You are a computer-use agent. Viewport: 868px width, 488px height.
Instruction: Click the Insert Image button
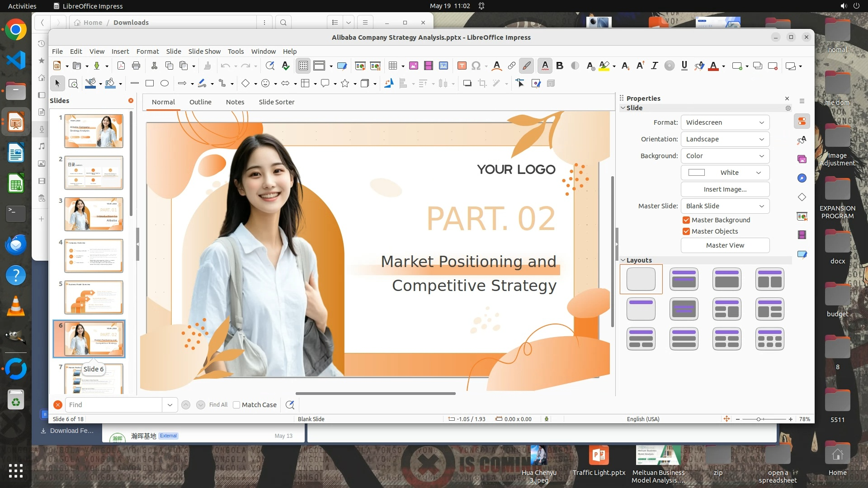point(725,189)
